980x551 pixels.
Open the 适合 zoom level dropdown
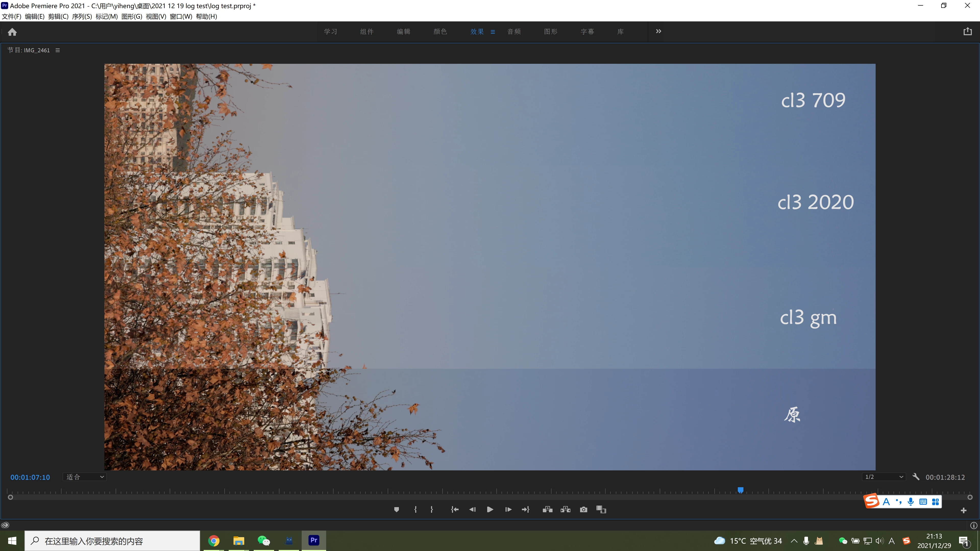[84, 477]
